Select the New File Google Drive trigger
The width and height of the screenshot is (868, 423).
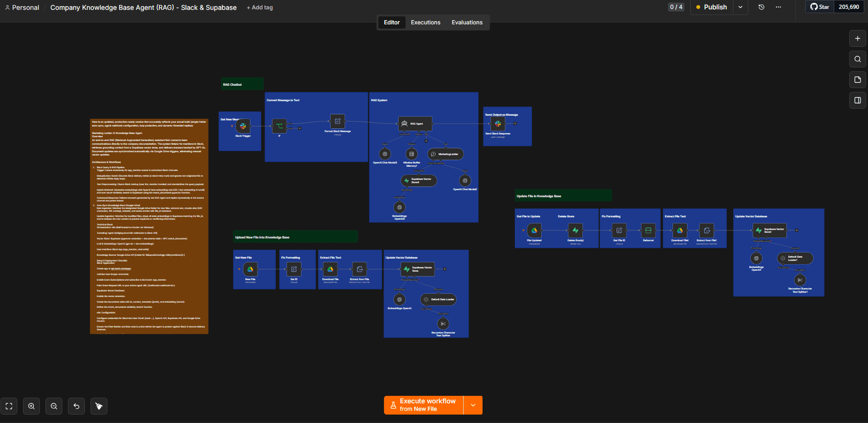(250, 269)
